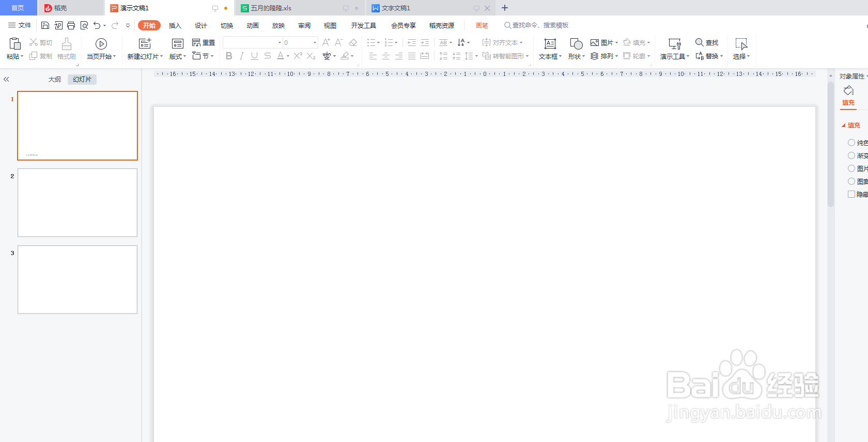Image resolution: width=868 pixels, height=442 pixels.
Task: Open the Slide Show (放映) ribbon tab
Action: [278, 25]
